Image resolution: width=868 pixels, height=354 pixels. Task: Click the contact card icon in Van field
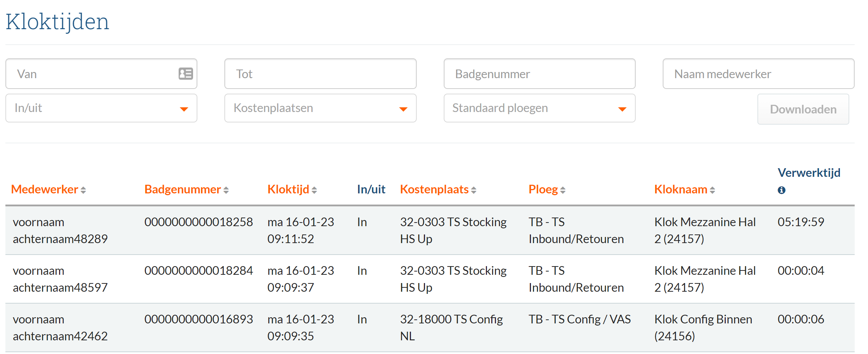click(x=185, y=74)
